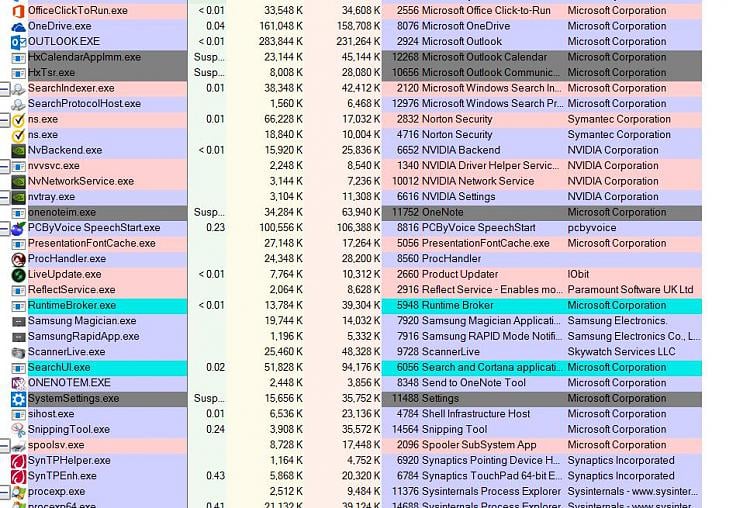
Task: Select the SnippingTool.exe process name
Action: tap(69, 430)
